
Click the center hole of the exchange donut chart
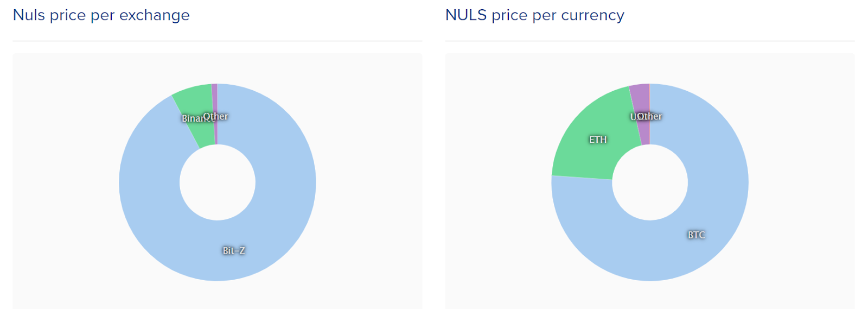click(217, 182)
